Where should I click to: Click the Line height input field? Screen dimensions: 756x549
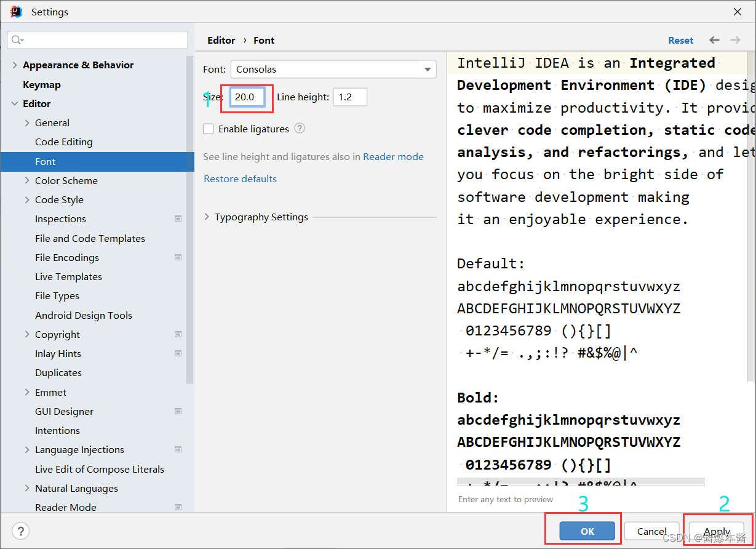click(x=350, y=97)
